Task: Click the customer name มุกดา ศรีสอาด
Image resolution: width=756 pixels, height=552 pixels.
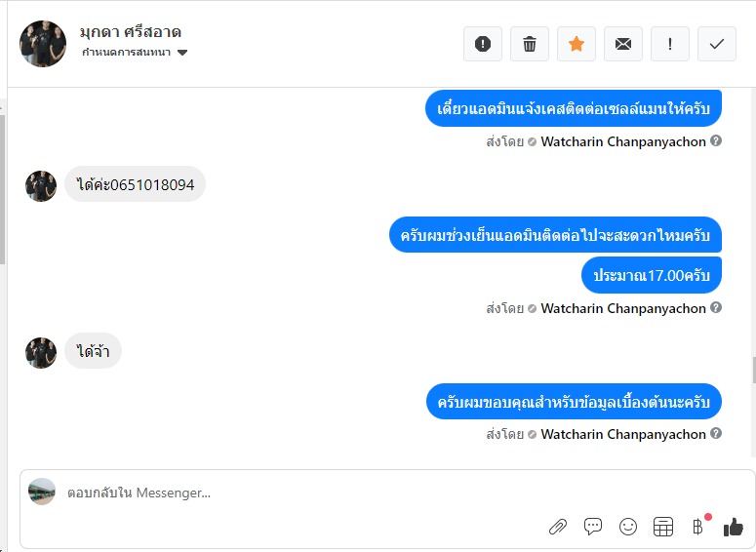Action: pyautogui.click(x=130, y=32)
